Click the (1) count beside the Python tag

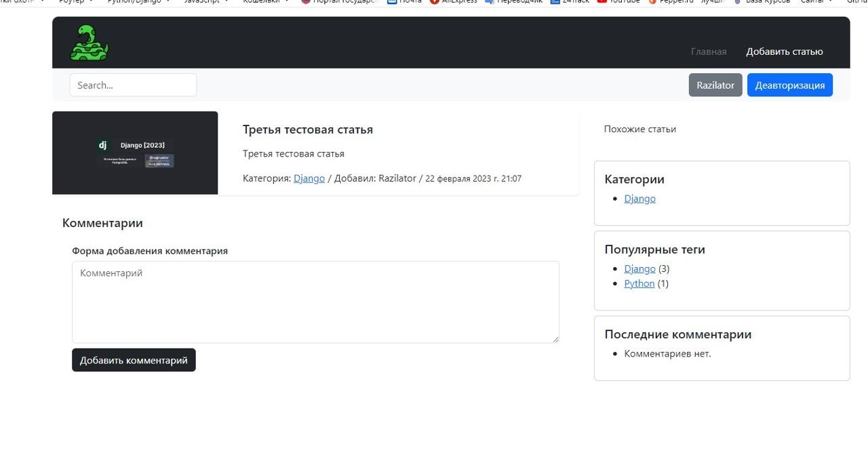tap(663, 284)
